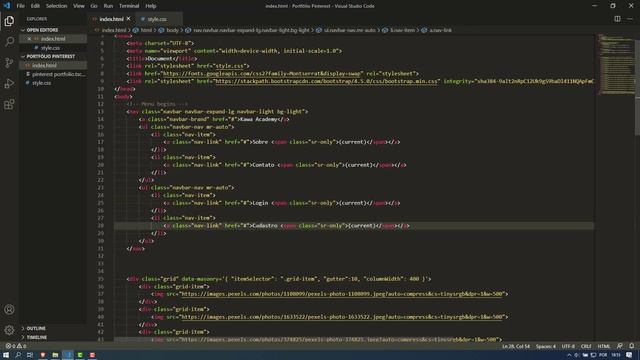Viewport: 640px width, 360px height.
Task: Show hidden system tray icons
Action: 569,355
